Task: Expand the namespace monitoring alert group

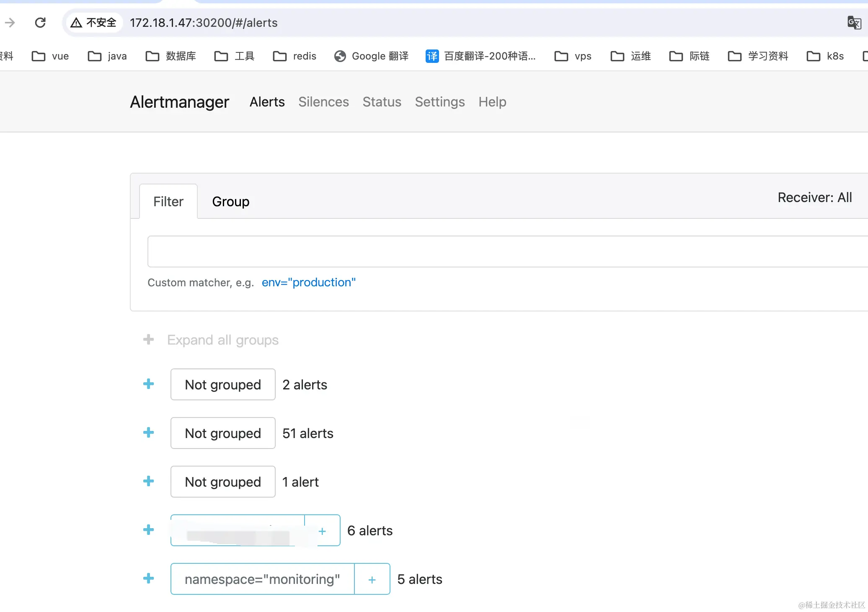Action: [x=149, y=579]
